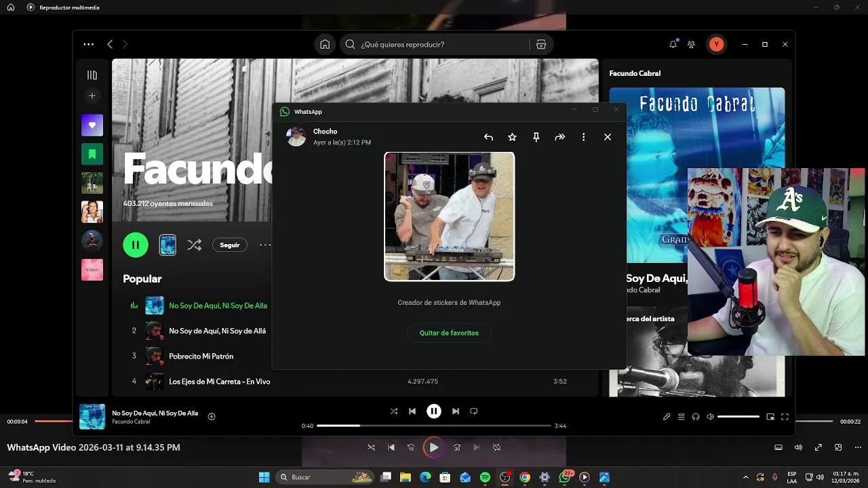Open artist more options next to Seguir
The width and height of the screenshot is (868, 488).
264,245
